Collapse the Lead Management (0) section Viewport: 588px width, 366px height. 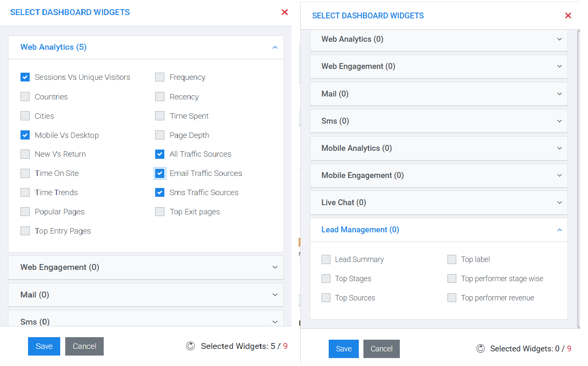click(x=439, y=230)
